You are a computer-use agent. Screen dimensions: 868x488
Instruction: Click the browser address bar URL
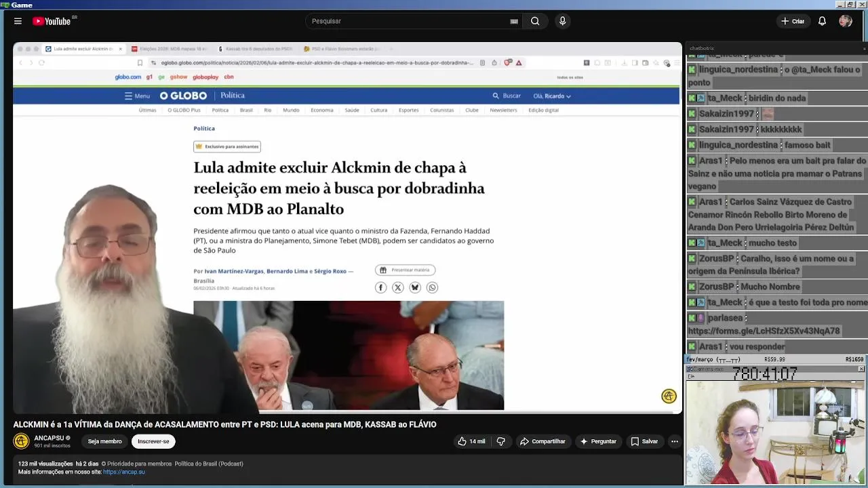click(x=317, y=62)
